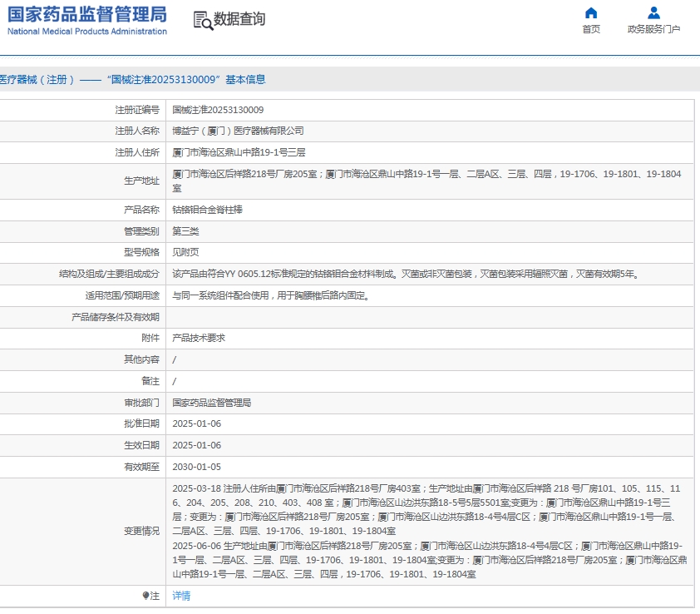Open 政务服务门户 via the person icon
700x614 pixels.
[653, 12]
